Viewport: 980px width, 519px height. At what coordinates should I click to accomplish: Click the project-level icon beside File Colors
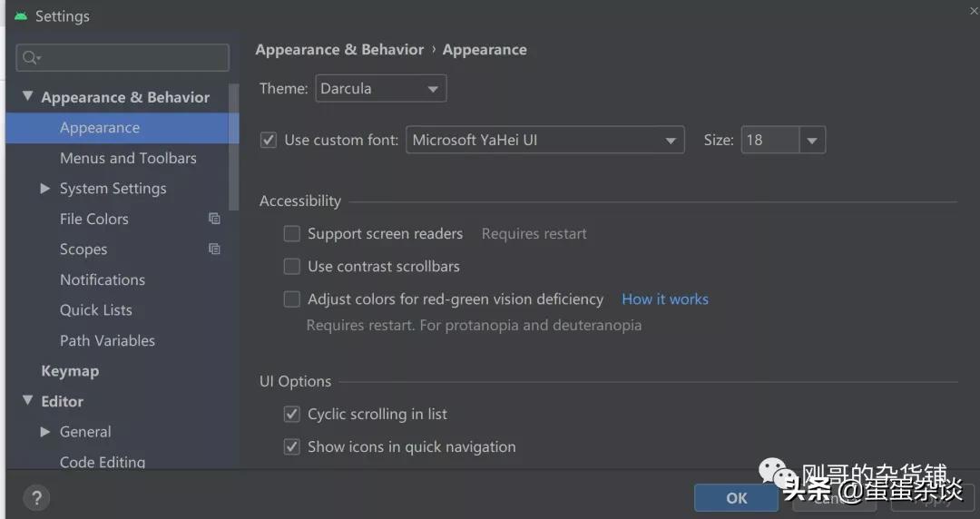click(214, 219)
